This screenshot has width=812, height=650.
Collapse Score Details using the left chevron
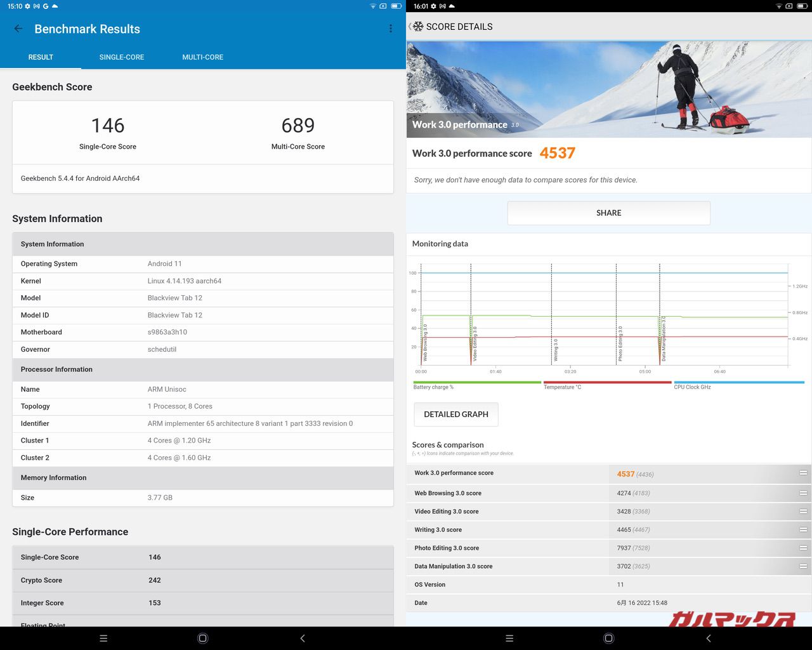tap(409, 27)
